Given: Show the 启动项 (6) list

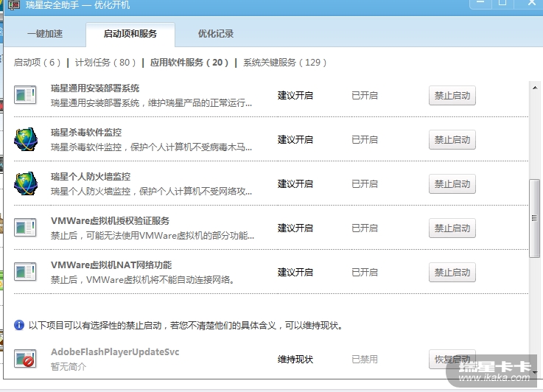Looking at the screenshot, I should click(x=37, y=63).
